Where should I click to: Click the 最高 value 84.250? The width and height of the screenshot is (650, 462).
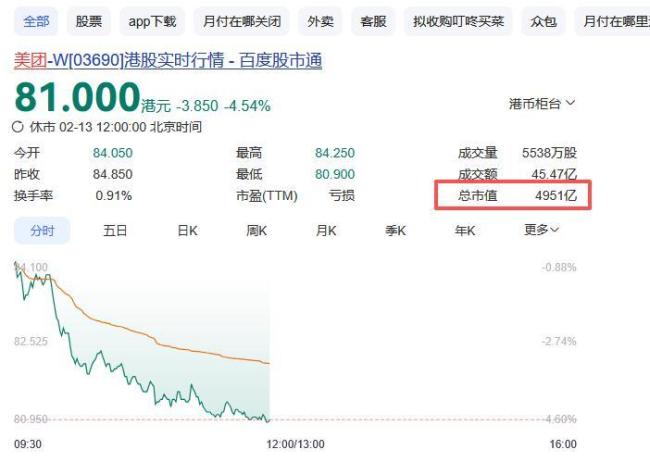point(335,153)
